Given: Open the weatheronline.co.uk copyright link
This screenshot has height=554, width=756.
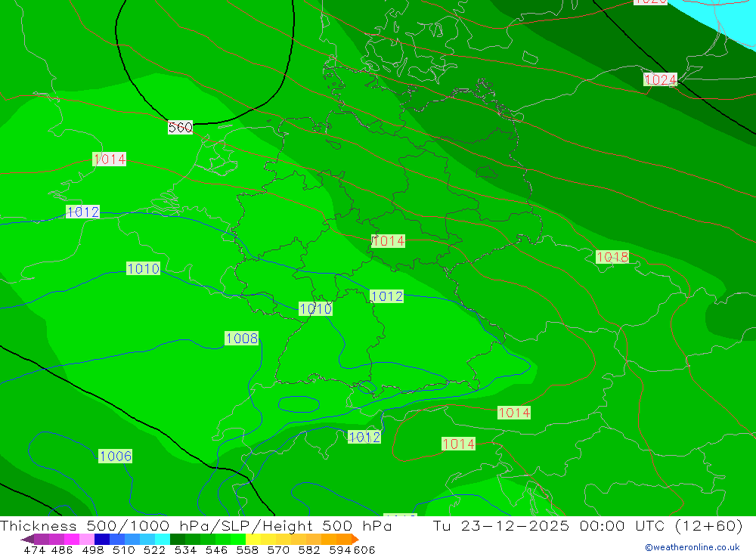Looking at the screenshot, I should tap(692, 547).
